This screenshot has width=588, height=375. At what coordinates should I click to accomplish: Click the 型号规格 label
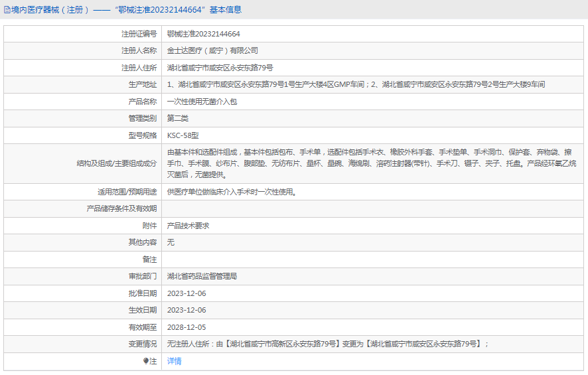pyautogui.click(x=143, y=135)
